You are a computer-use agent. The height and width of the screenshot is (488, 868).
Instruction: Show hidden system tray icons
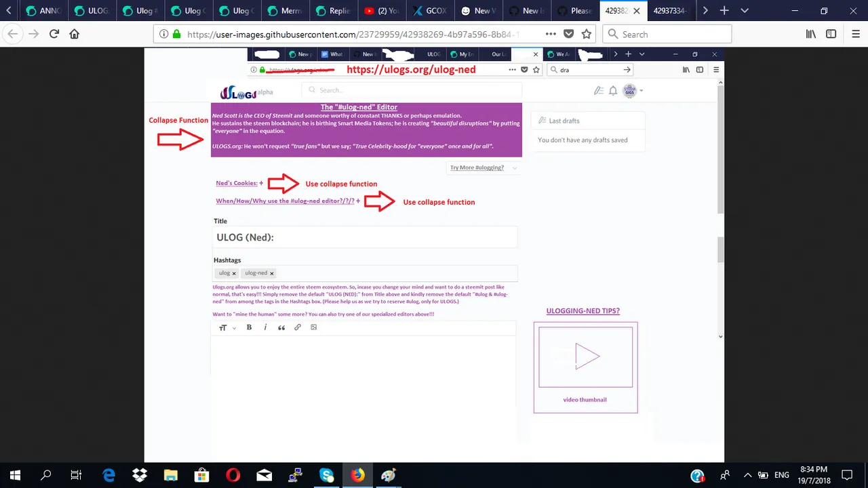(747, 475)
